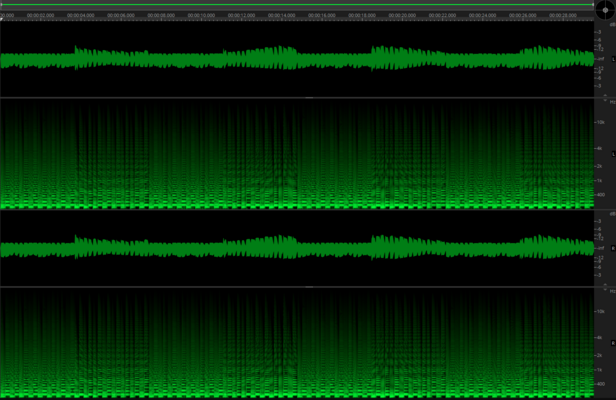Click the 00:00:08.000 mark on the timeline
Viewport: 616px width, 400px height.
(x=161, y=15)
